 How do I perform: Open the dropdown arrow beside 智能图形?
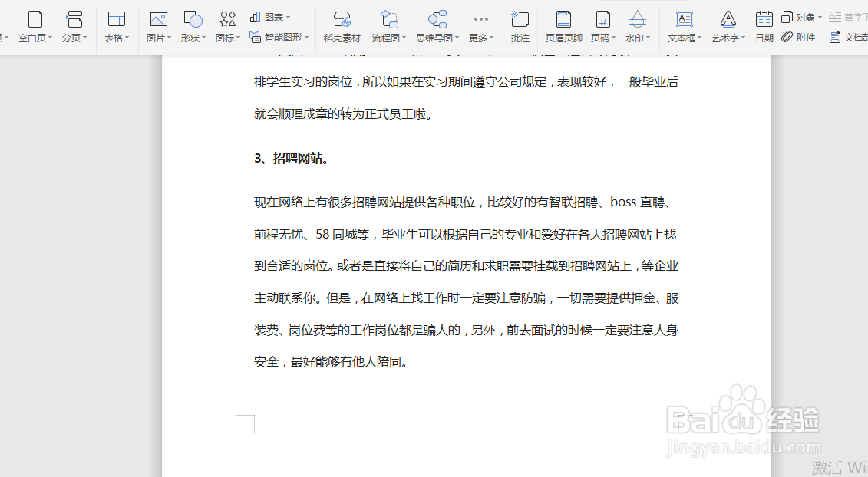(x=307, y=37)
